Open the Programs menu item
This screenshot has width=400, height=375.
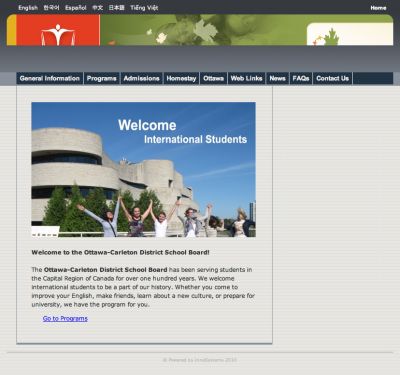tap(102, 79)
